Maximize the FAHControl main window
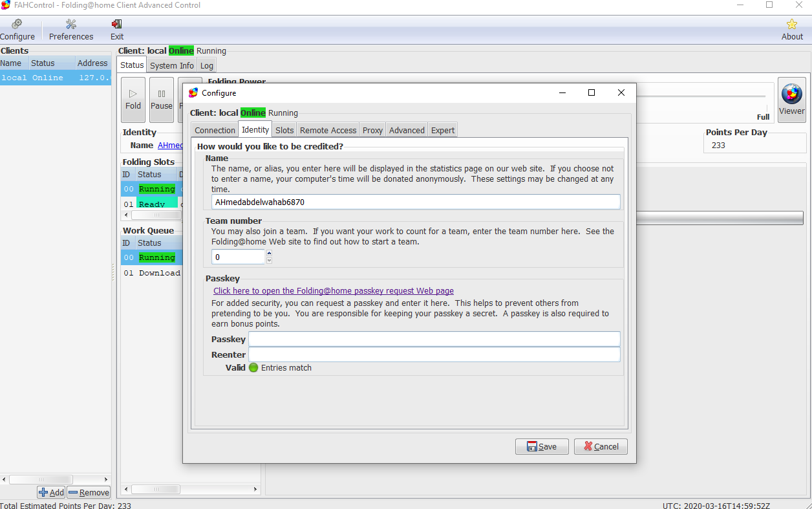This screenshot has height=509, width=812. pos(769,5)
